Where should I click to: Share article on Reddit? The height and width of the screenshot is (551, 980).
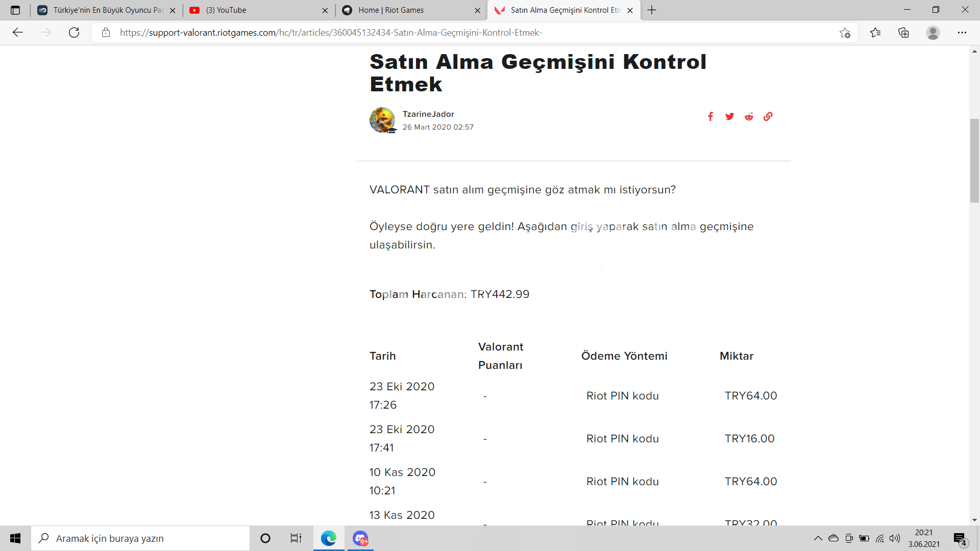[749, 117]
